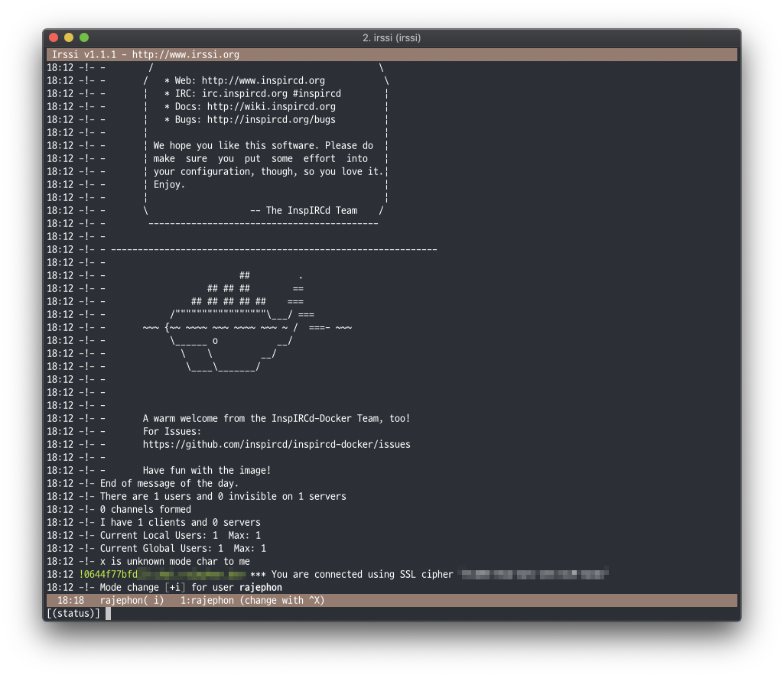Click the 'Current Local Users' line

[180, 535]
